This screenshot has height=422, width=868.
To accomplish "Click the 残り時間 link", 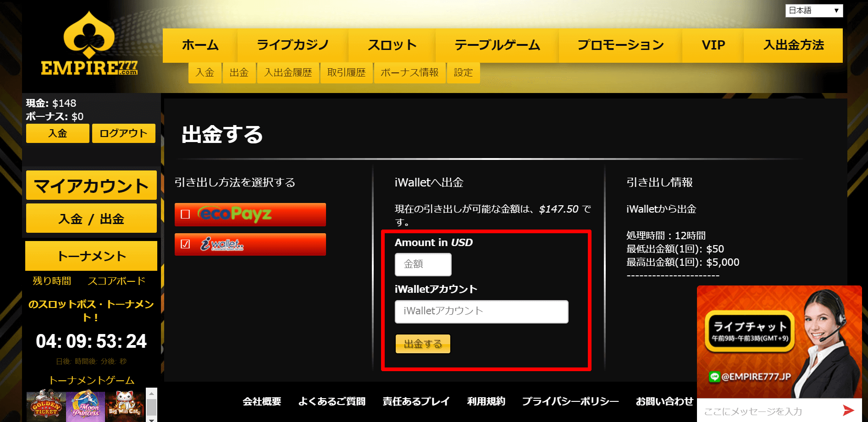I will [52, 281].
